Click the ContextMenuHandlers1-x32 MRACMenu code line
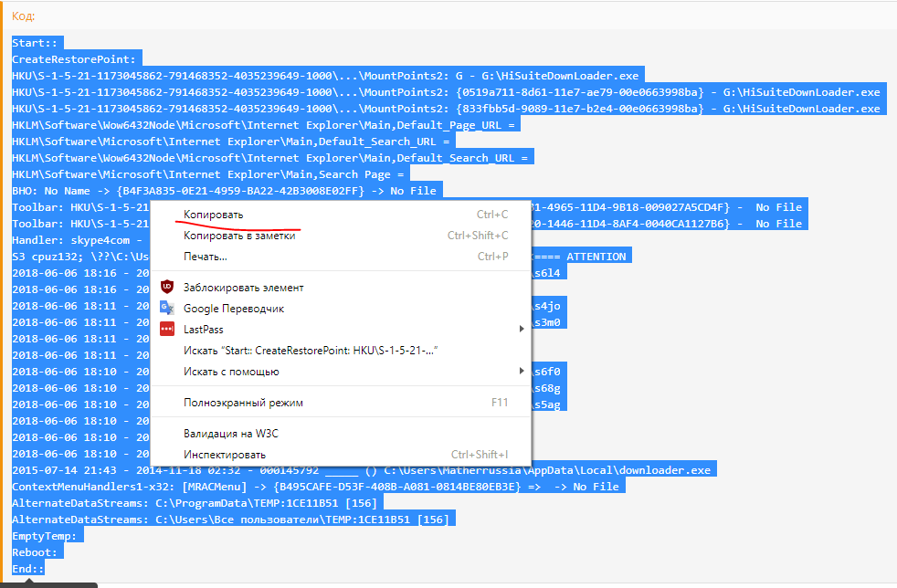 [x=315, y=487]
